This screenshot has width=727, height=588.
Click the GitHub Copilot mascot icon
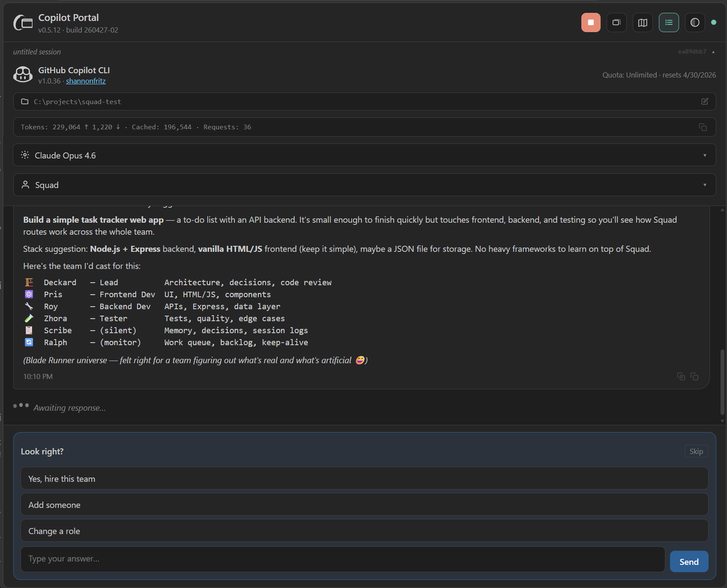coord(22,75)
